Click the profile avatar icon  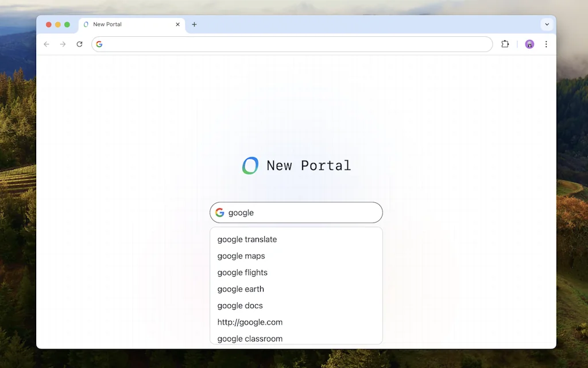pos(529,44)
